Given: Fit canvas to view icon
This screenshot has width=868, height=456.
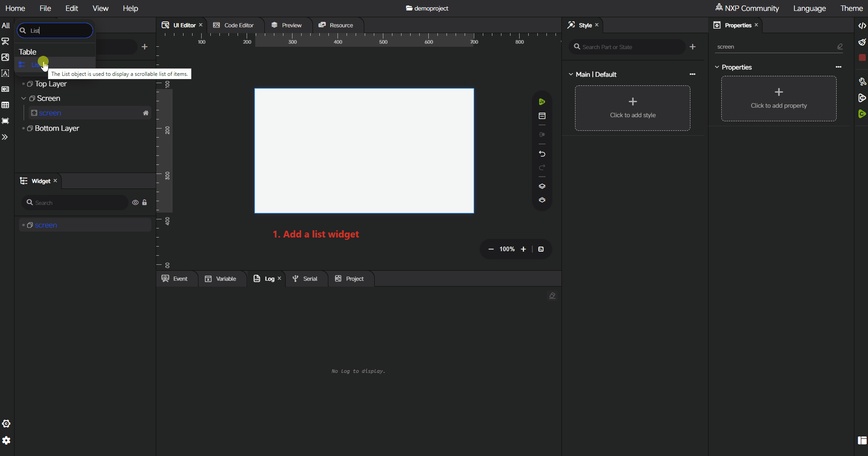Looking at the screenshot, I should point(541,249).
